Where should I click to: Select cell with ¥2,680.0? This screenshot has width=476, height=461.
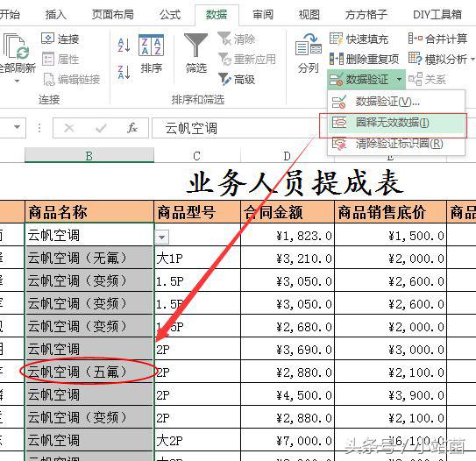288,326
